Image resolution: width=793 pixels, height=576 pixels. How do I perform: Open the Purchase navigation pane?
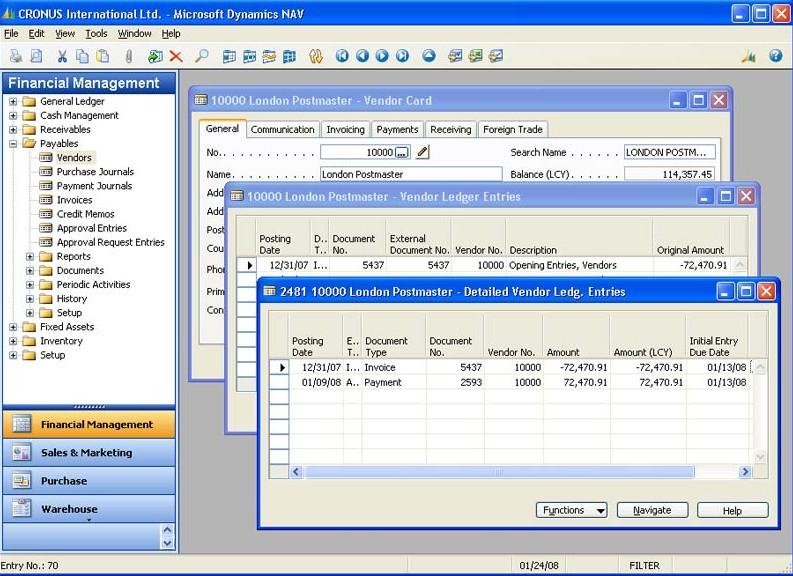pos(89,481)
